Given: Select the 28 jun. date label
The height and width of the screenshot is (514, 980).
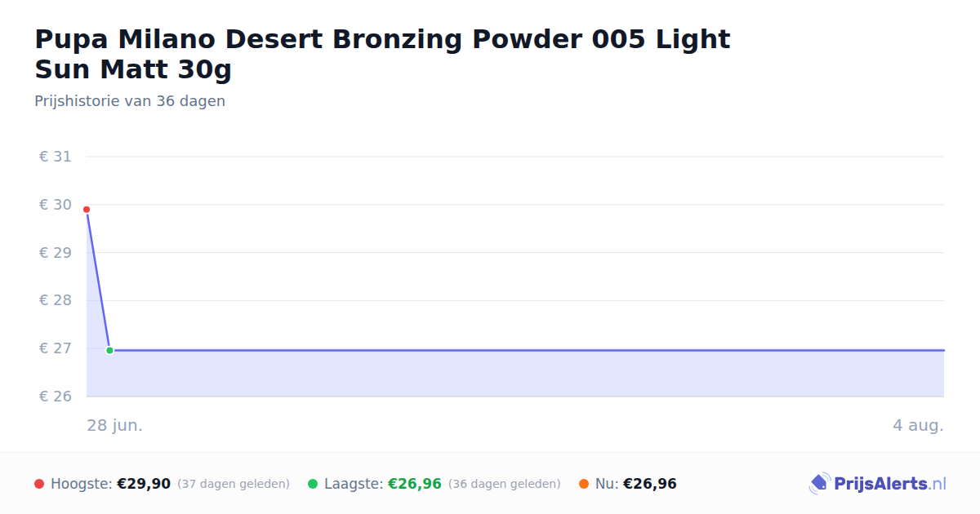Looking at the screenshot, I should click(115, 425).
